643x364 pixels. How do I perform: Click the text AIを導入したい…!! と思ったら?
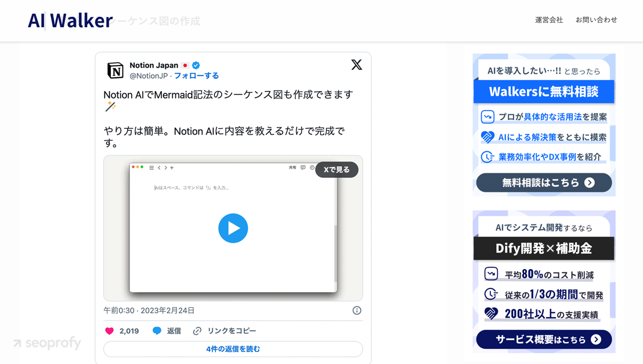point(544,71)
